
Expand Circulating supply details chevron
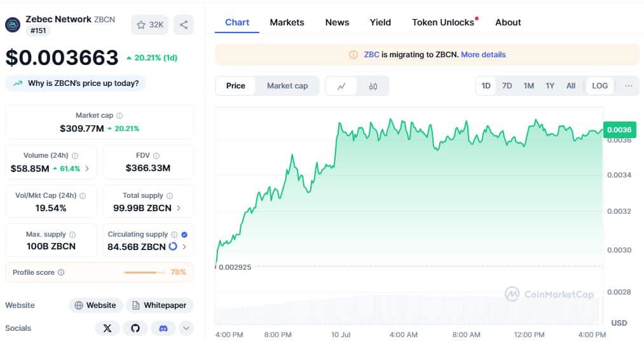pos(184,247)
